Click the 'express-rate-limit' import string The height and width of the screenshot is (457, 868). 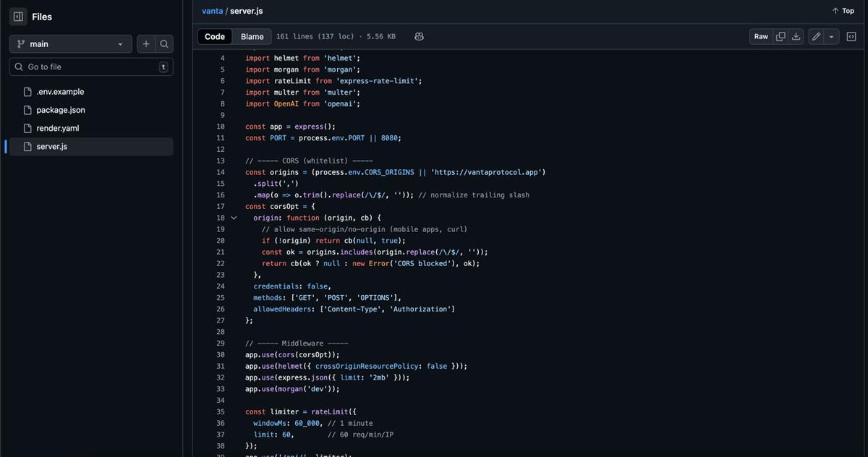click(378, 81)
